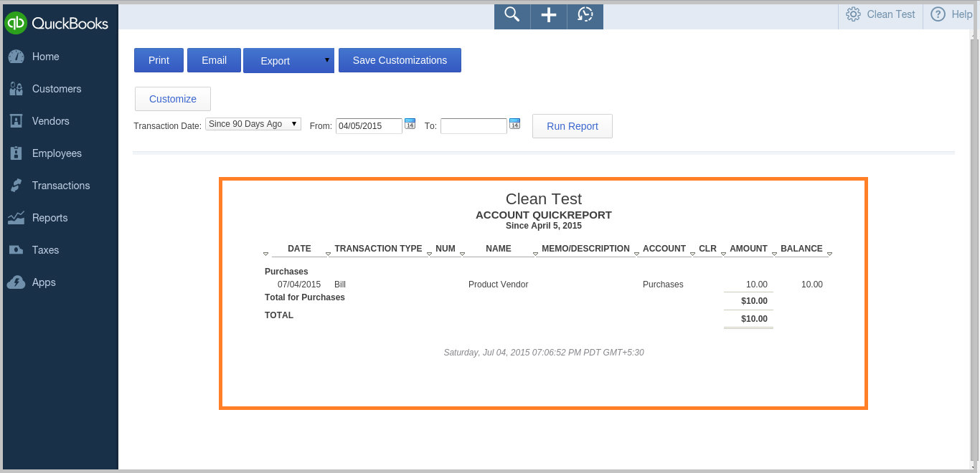Click triangle between NUM and NAME
The image size is (980, 473).
point(463,254)
